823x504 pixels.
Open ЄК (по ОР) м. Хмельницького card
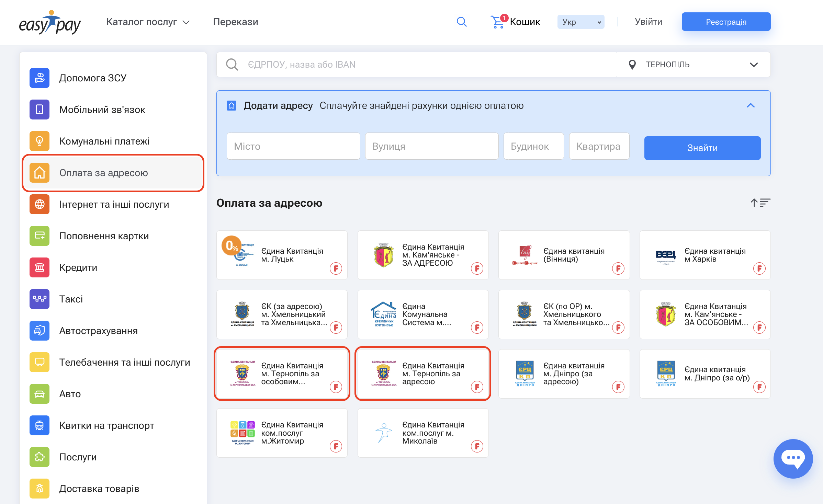[x=564, y=314]
